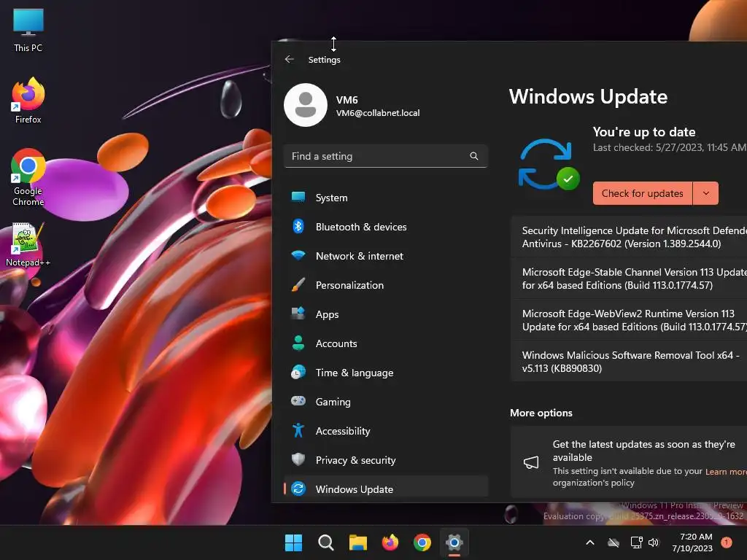Open Privacy & security settings
The height and width of the screenshot is (560, 747).
[x=386, y=460]
